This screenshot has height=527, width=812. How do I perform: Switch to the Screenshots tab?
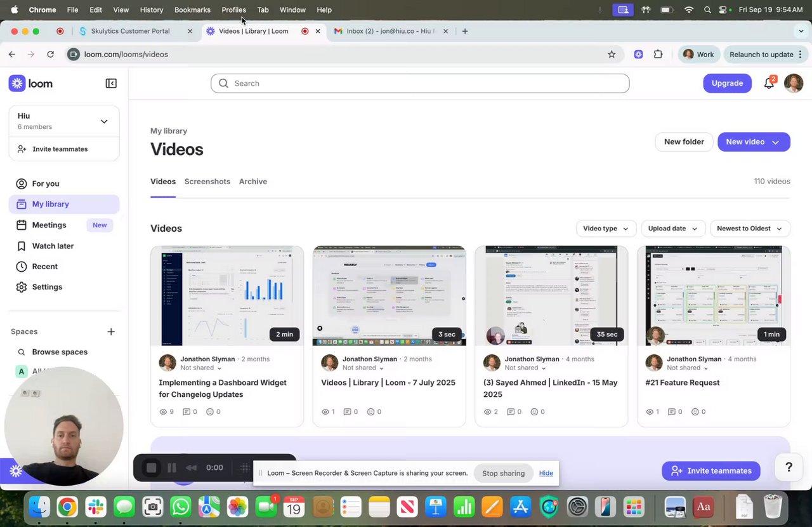pyautogui.click(x=207, y=182)
